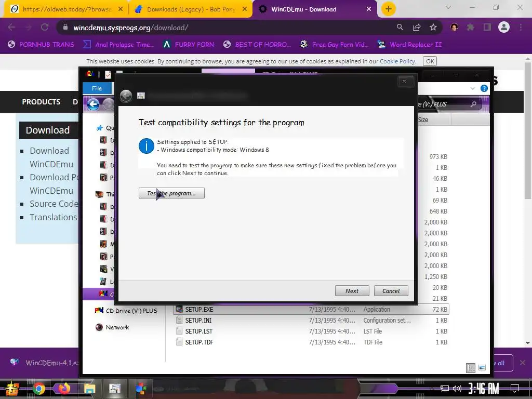
Task: Click the taskbar network icon
Action: tap(444, 389)
